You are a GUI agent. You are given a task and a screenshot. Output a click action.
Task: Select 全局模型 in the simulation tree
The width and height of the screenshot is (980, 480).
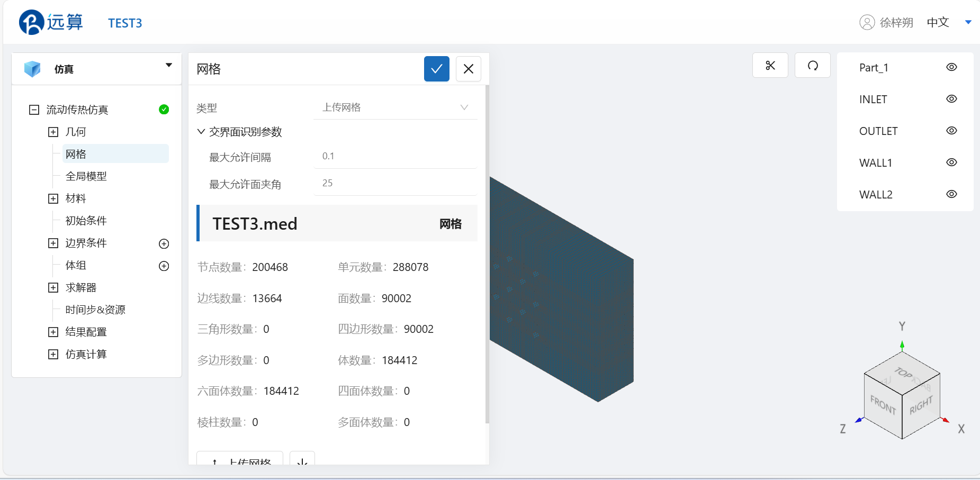pos(86,176)
